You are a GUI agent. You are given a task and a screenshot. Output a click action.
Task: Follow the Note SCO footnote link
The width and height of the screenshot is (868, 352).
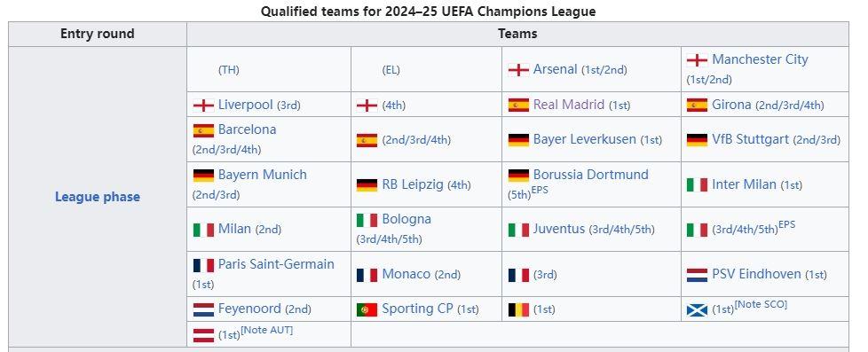pos(761,304)
